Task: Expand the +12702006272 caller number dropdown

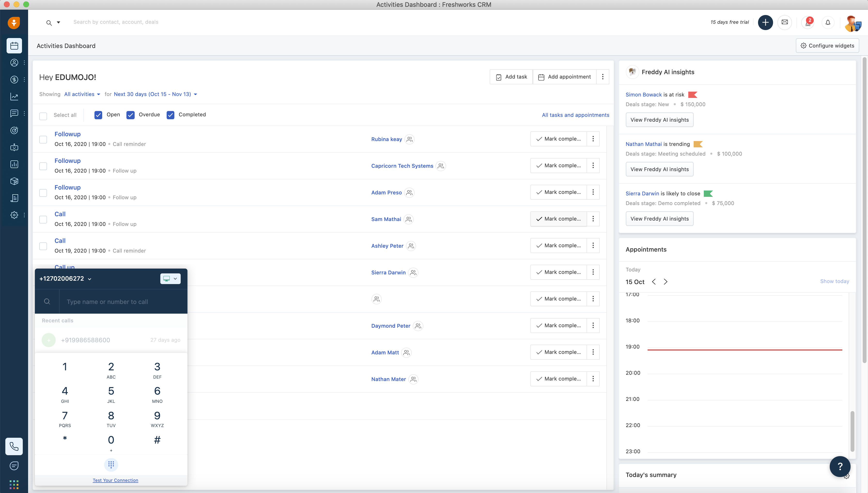Action: point(90,279)
